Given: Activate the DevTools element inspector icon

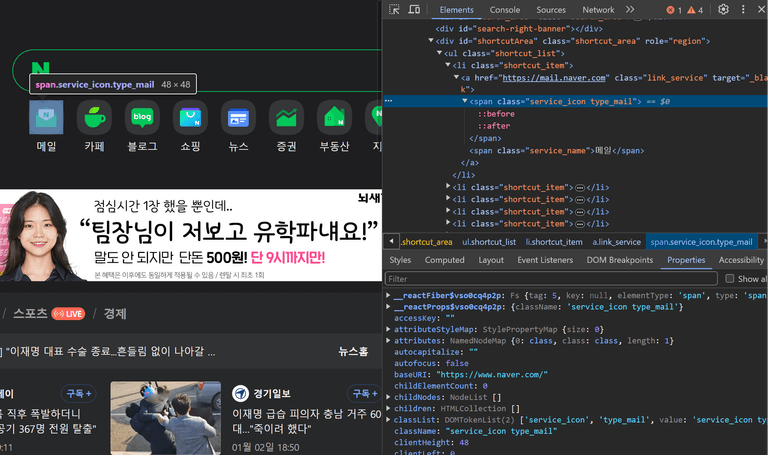Looking at the screenshot, I should (x=394, y=9).
